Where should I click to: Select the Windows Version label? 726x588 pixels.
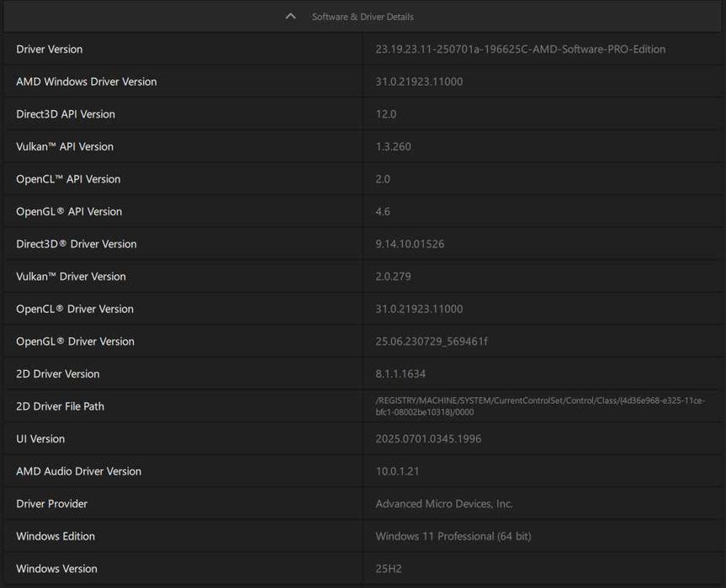(57, 569)
